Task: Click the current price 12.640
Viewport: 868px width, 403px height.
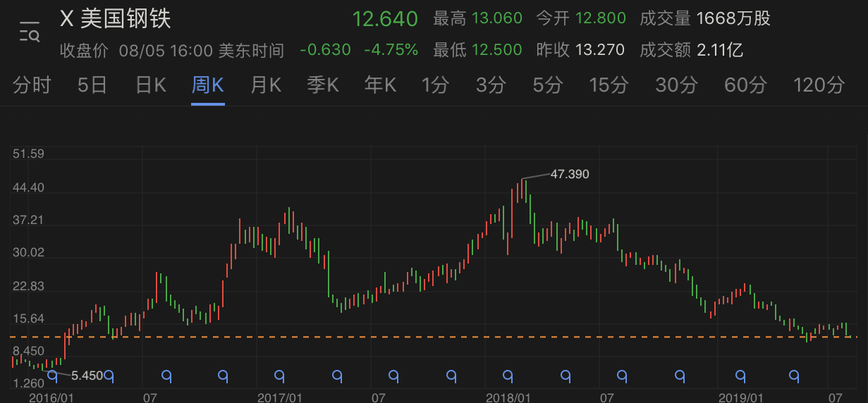Action: (386, 18)
